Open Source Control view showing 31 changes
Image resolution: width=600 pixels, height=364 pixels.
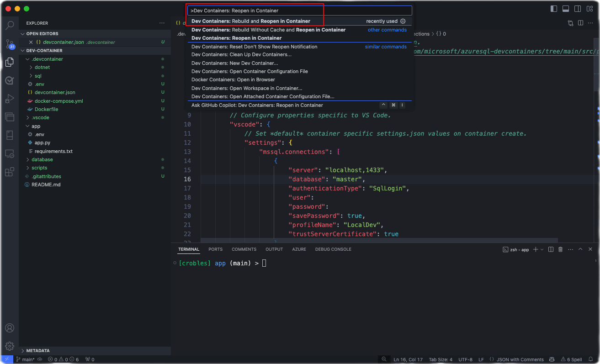tap(10, 44)
